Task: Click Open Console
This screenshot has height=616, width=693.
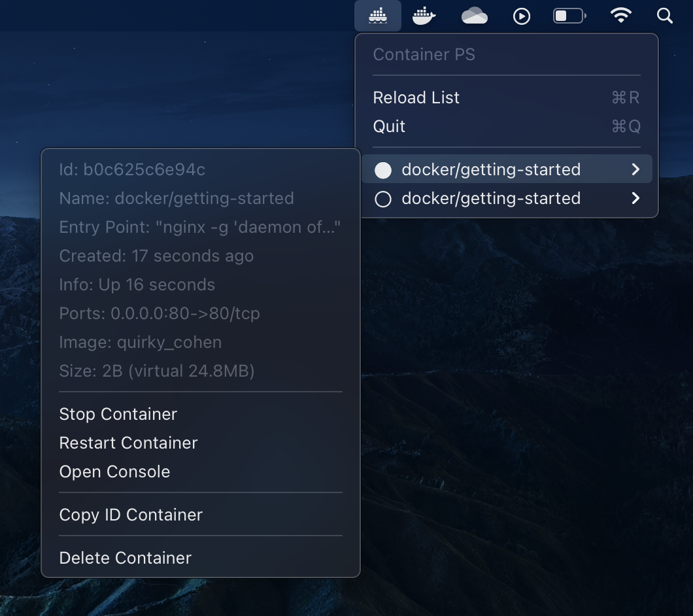Action: [201, 472]
